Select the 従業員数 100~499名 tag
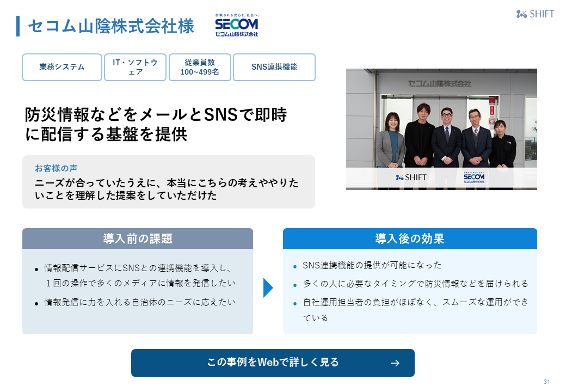566x392 pixels. [200, 67]
